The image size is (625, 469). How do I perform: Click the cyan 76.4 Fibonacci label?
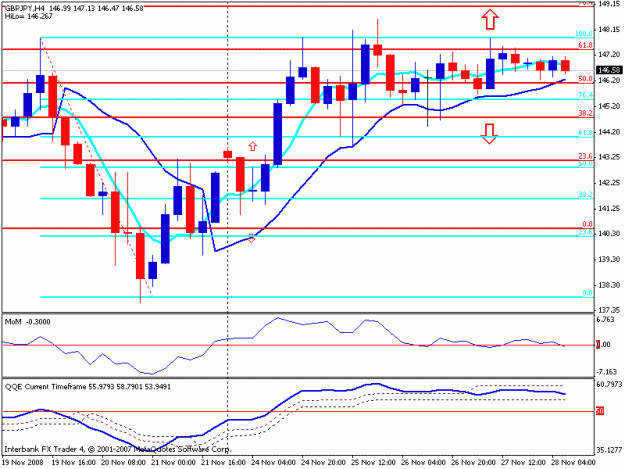coord(586,95)
